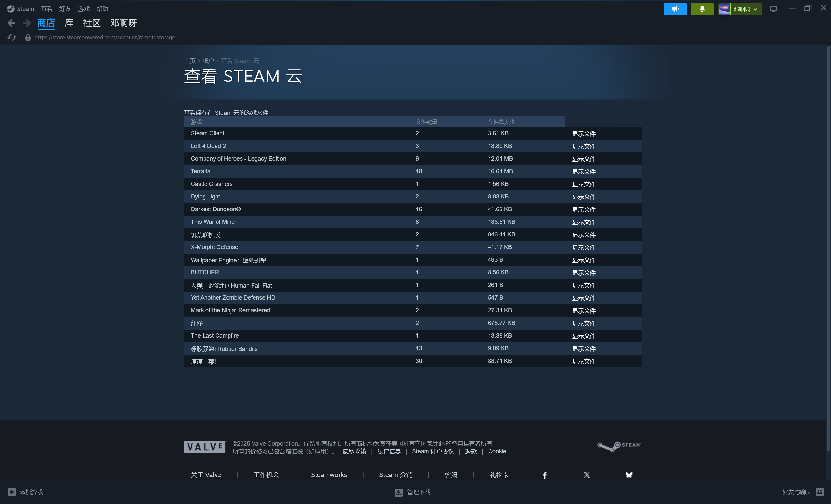Image resolution: width=831 pixels, height=504 pixels.
Task: Open 退款 link in footer
Action: click(471, 451)
